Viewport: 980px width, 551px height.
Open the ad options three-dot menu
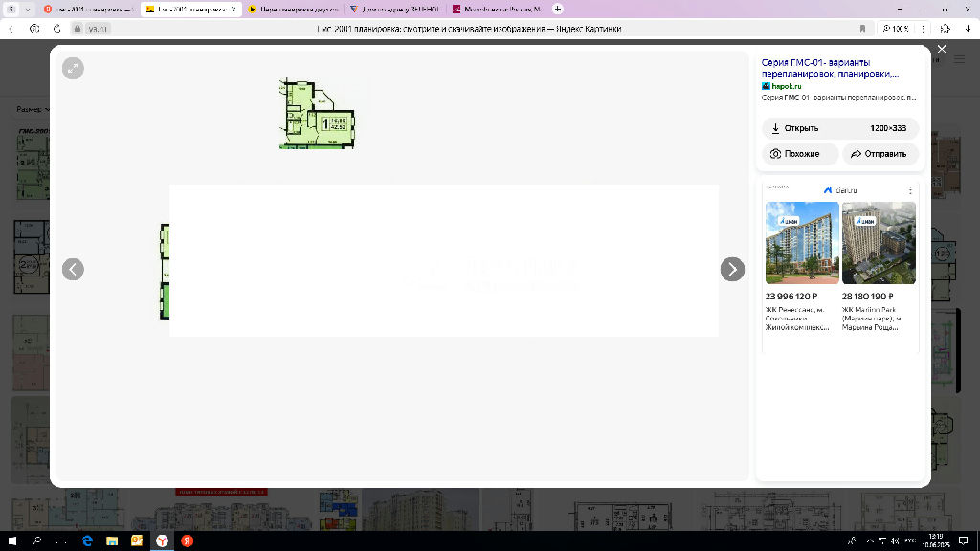(x=910, y=190)
